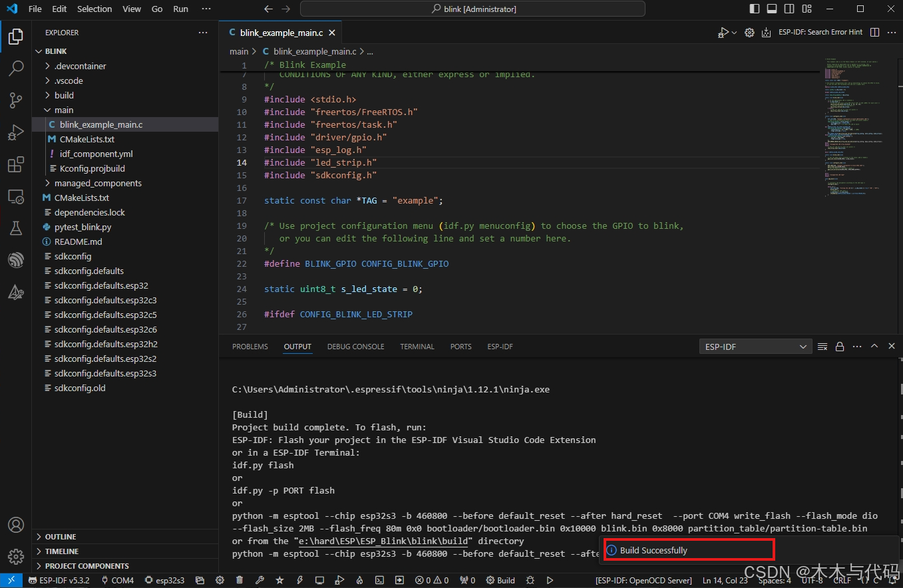Switch to the PROBLEMS tab

(x=250, y=347)
